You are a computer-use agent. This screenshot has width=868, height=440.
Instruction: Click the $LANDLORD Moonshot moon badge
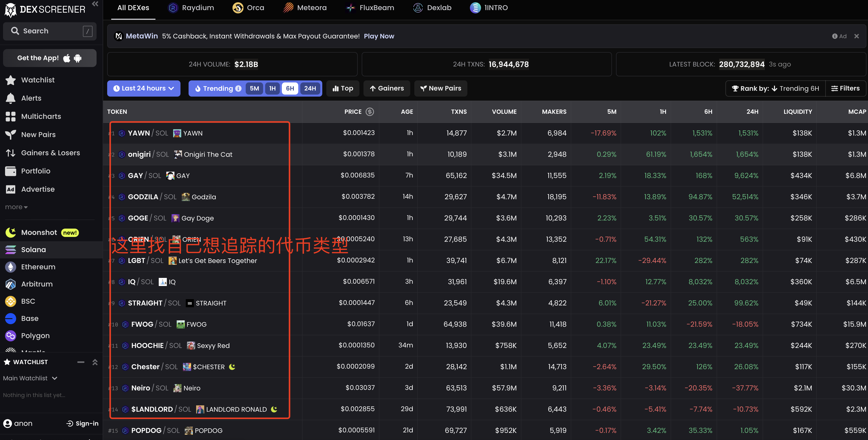pos(274,409)
